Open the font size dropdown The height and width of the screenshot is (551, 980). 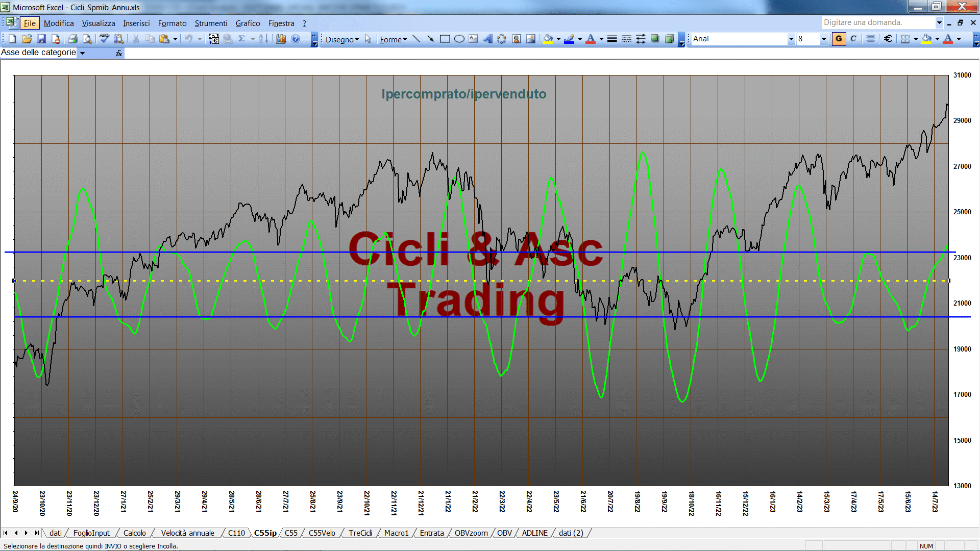823,39
